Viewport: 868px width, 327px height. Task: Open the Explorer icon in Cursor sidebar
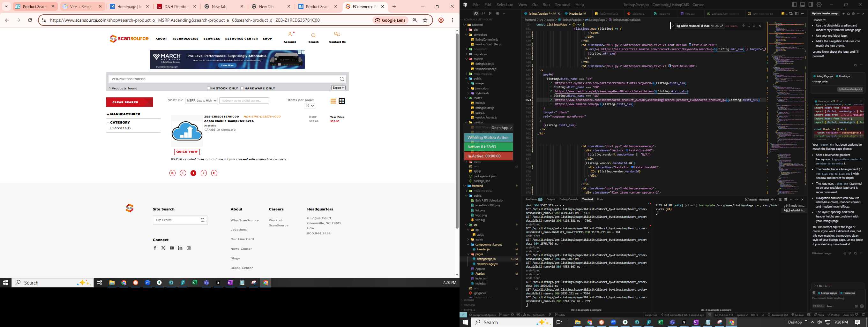(x=476, y=13)
